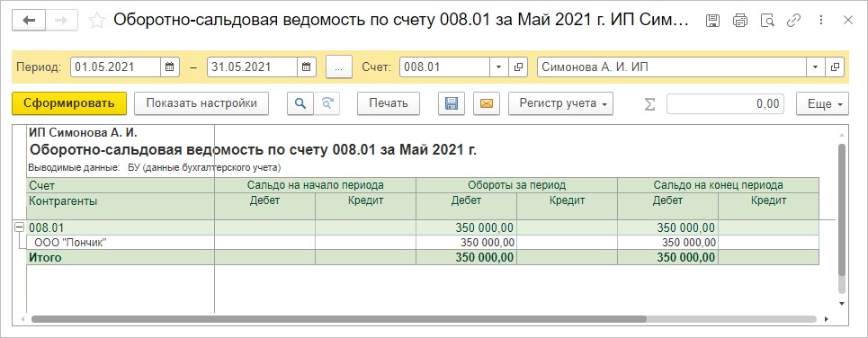Viewport: 868px width, 338px height.
Task: Click the horizontal scrollbar of the report
Action: click(339, 319)
